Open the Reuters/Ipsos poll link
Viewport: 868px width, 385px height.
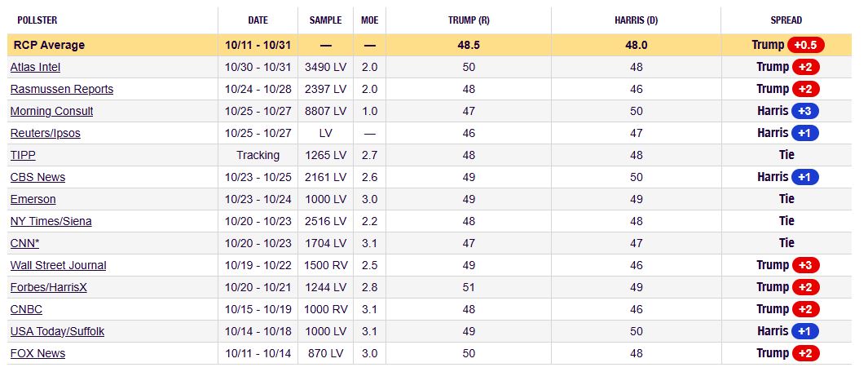coord(45,133)
